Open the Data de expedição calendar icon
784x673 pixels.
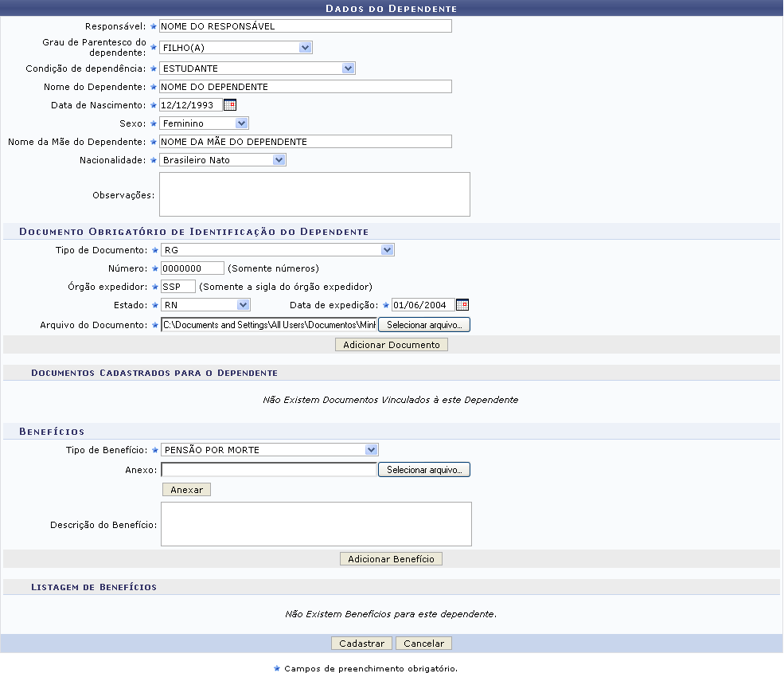coord(462,304)
